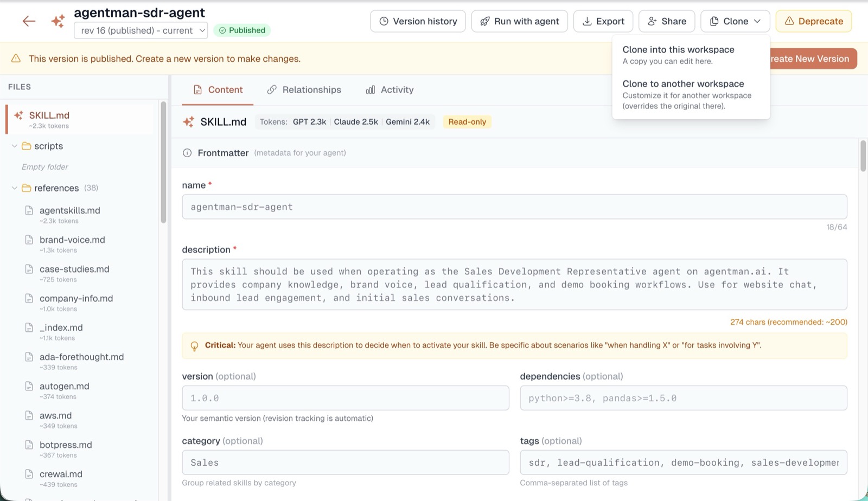Click the file icon next to brand-voice.md
The height and width of the screenshot is (501, 868).
coord(29,240)
